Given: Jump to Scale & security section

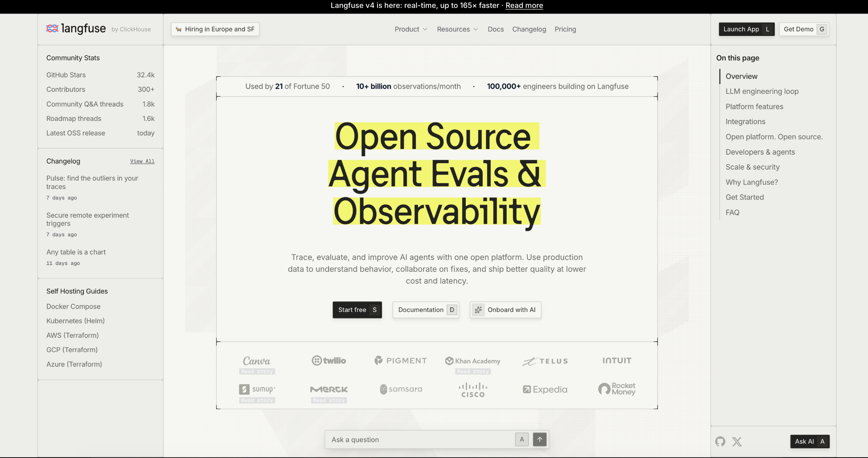Looking at the screenshot, I should point(753,167).
